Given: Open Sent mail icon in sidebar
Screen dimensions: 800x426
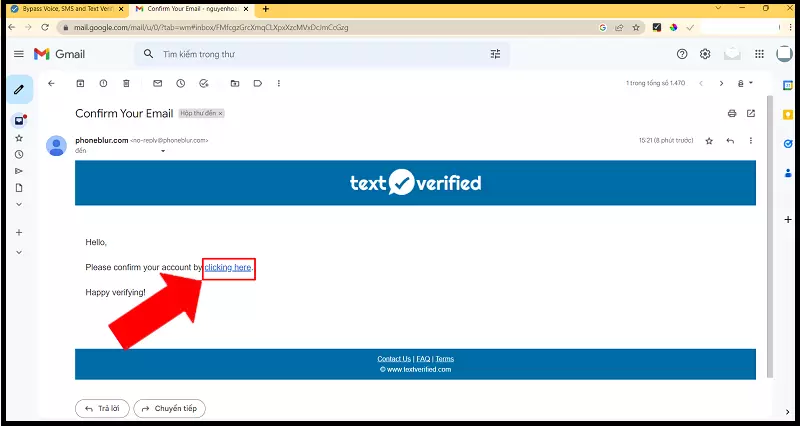Looking at the screenshot, I should pos(19,171).
